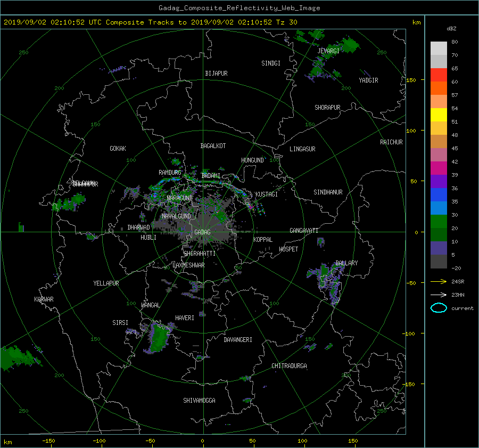Click the KARWAR label
This screenshot has width=479, height=448.
pyautogui.click(x=44, y=299)
